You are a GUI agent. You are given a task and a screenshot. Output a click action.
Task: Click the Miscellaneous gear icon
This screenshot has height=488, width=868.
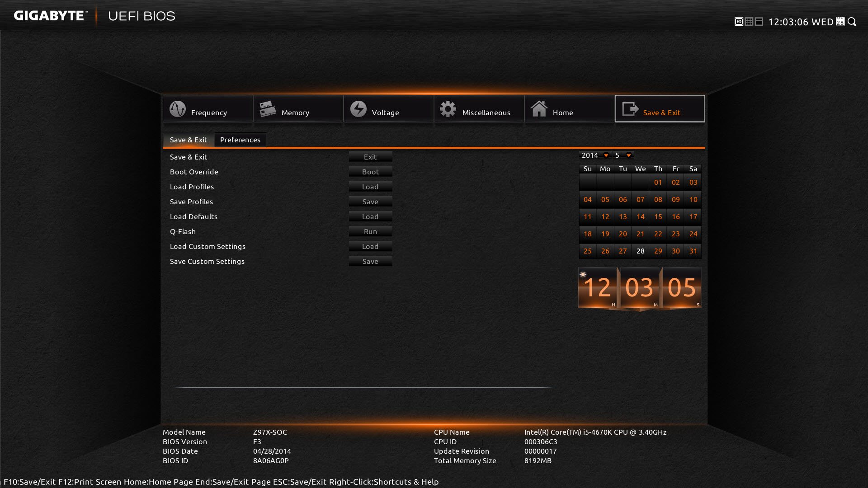[x=448, y=109]
